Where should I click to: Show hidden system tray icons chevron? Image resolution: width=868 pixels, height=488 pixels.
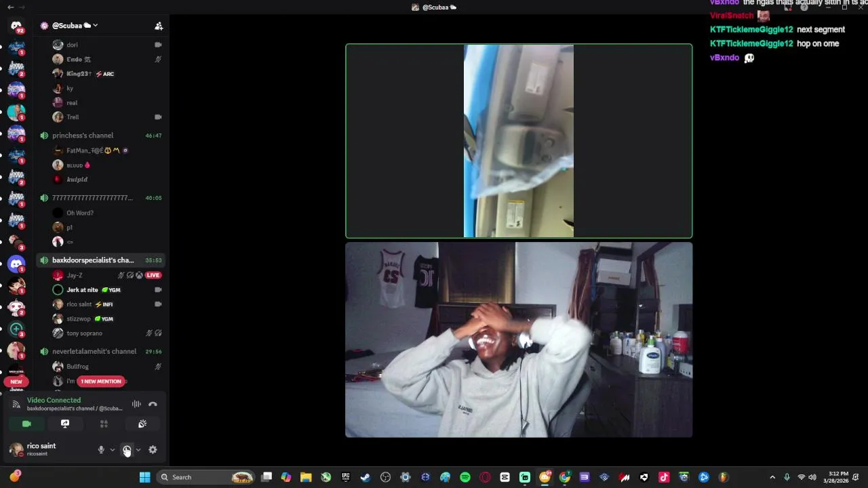[772, 477]
